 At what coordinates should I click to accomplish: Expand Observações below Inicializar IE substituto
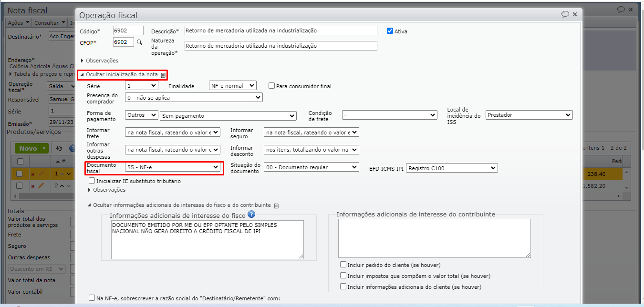(106, 190)
